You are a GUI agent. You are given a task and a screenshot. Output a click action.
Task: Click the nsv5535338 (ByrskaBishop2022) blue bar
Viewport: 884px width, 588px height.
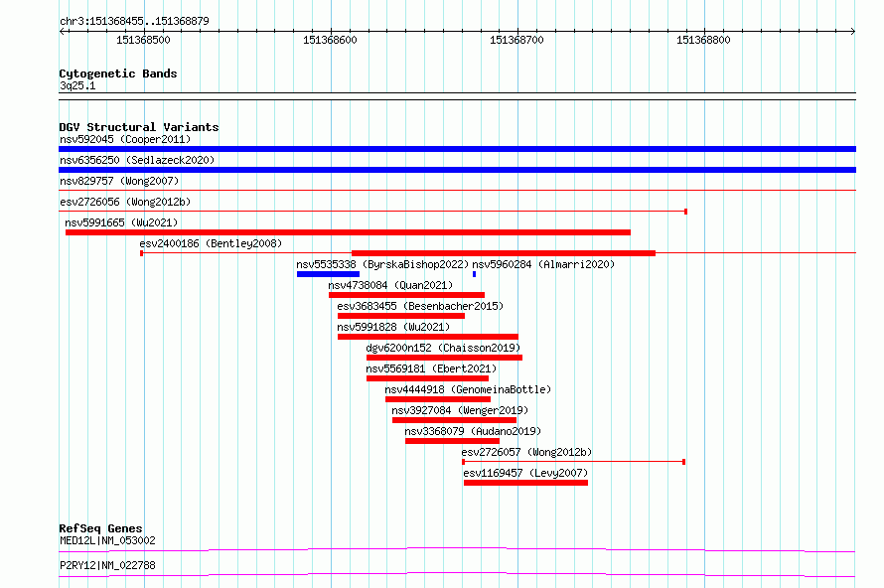328,274
